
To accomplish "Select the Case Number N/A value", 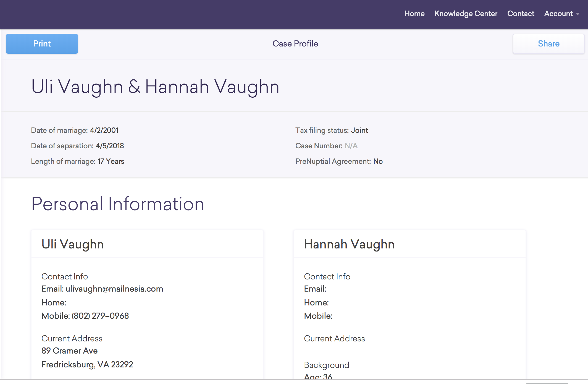I will (351, 146).
